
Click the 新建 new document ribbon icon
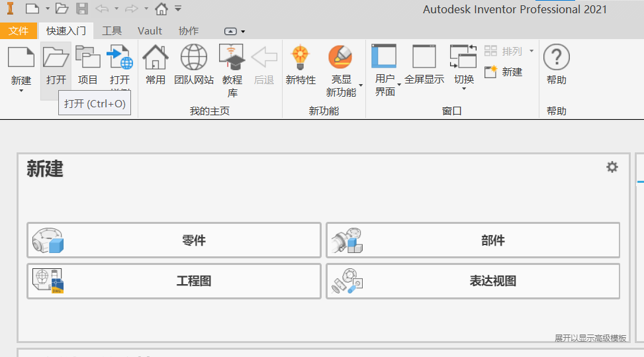coord(21,57)
